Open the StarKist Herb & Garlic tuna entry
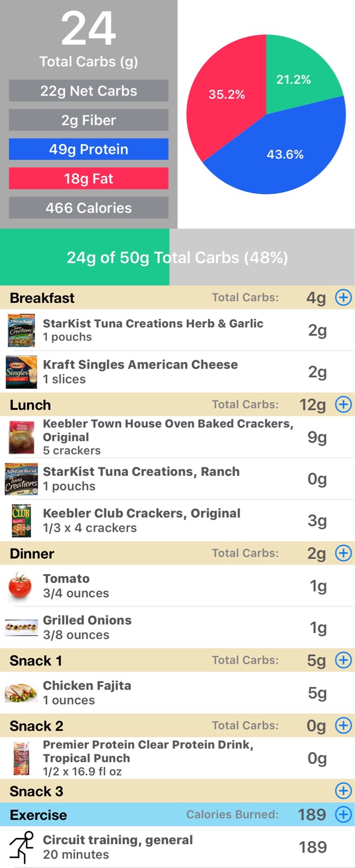Image resolution: width=355 pixels, height=868 pixels. 177,330
